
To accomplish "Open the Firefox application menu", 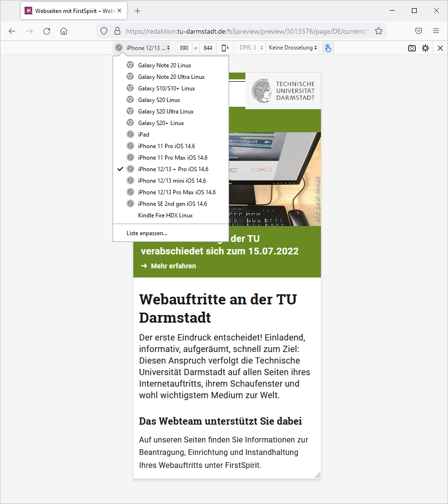I will click(436, 31).
